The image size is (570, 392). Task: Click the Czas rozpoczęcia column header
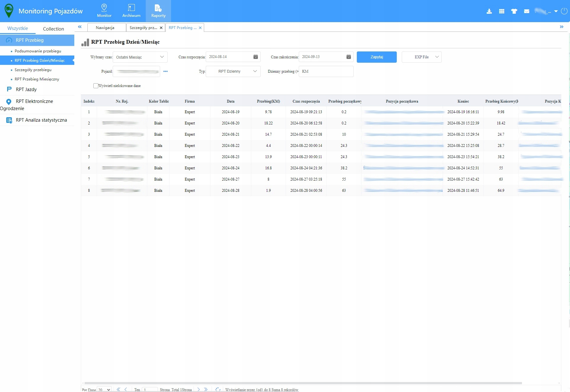[x=306, y=101]
